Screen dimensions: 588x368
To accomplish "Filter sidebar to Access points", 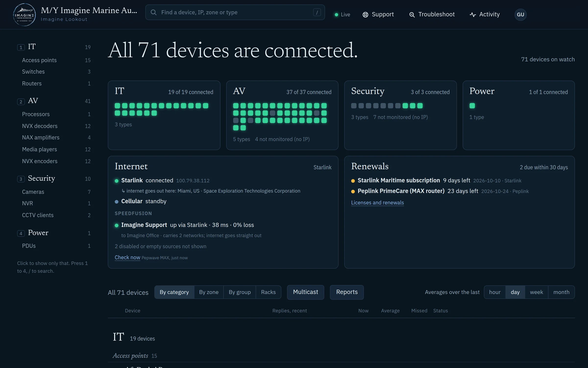I will point(56,60).
